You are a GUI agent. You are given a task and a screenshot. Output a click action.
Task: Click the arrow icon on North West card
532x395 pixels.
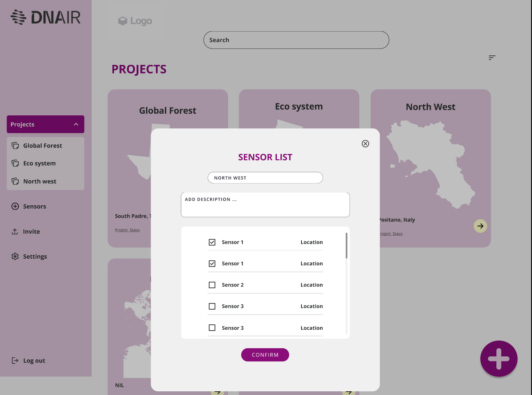click(480, 226)
